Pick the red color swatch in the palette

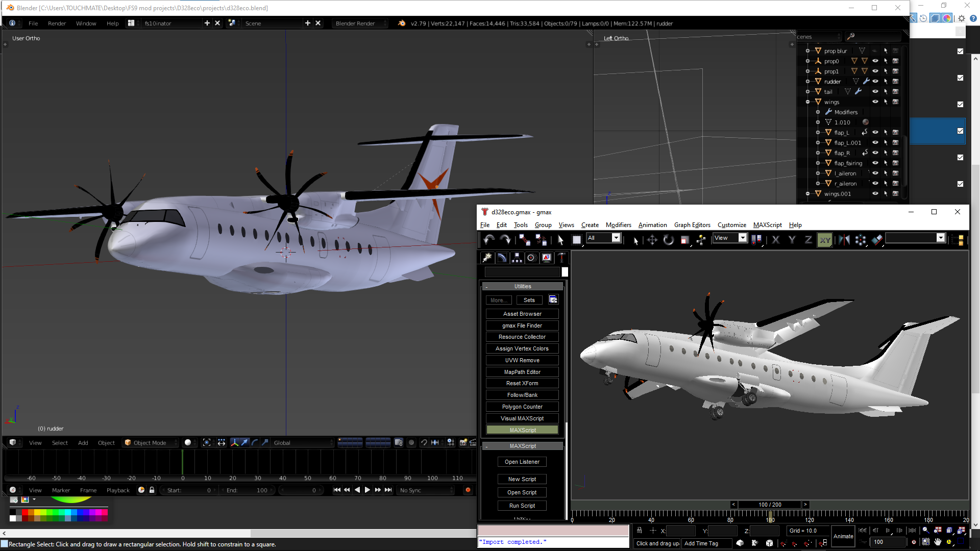pyautogui.click(x=24, y=512)
